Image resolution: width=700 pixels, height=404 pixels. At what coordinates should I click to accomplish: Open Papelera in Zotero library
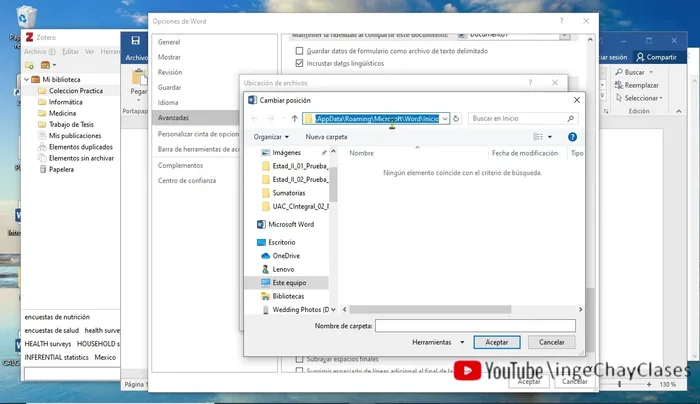pos(61,169)
